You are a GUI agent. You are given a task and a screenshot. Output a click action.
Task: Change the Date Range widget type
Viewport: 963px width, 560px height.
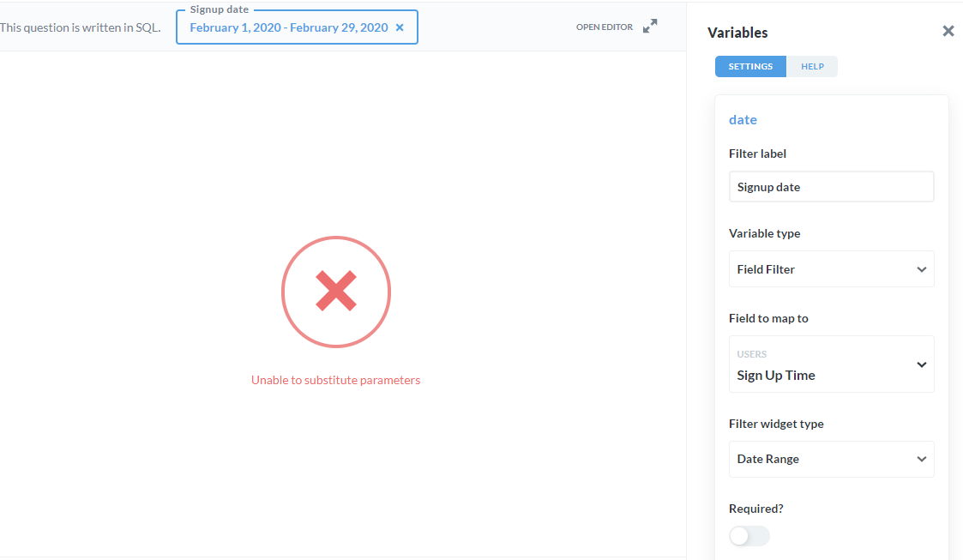(x=831, y=459)
